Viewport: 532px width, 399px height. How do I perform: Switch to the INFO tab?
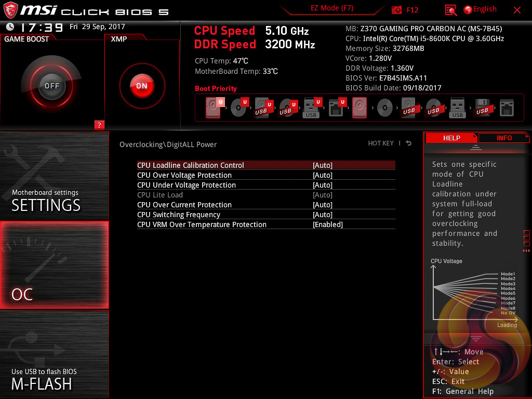504,138
